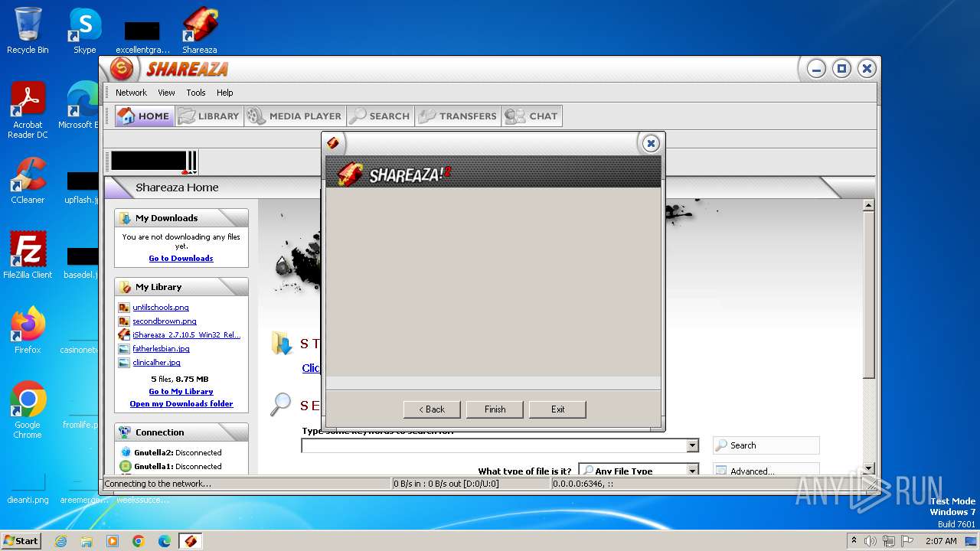Open the Shareaza 2.7.10.5 Win32 library item
The width and height of the screenshot is (980, 551).
pyautogui.click(x=187, y=335)
